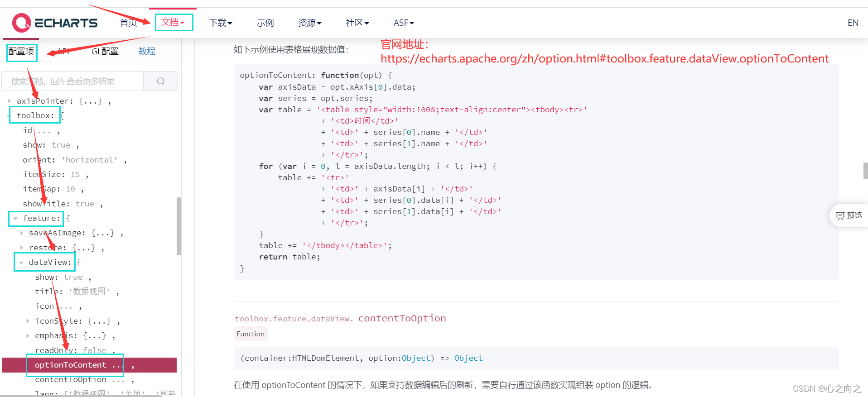Image resolution: width=868 pixels, height=397 pixels.
Task: Go to the 示例 page
Action: 265,23
